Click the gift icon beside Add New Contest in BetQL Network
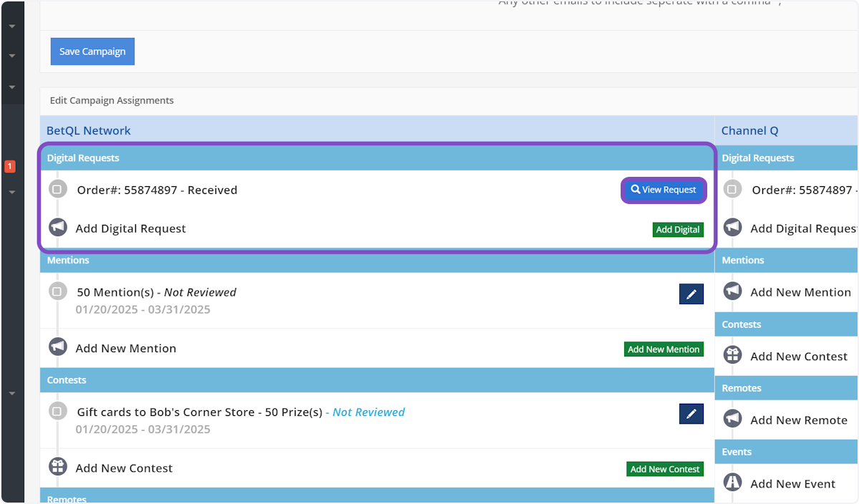Screen dimensions: 859x504 point(58,467)
